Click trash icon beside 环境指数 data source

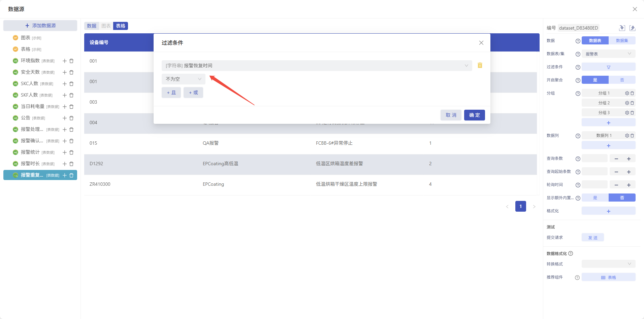click(71, 61)
